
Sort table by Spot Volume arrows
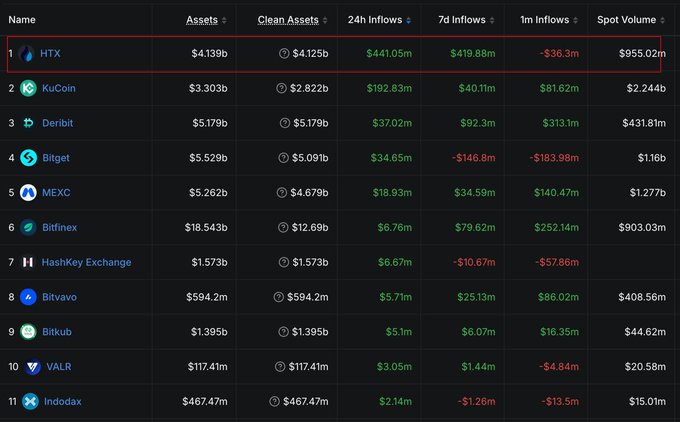[662, 20]
